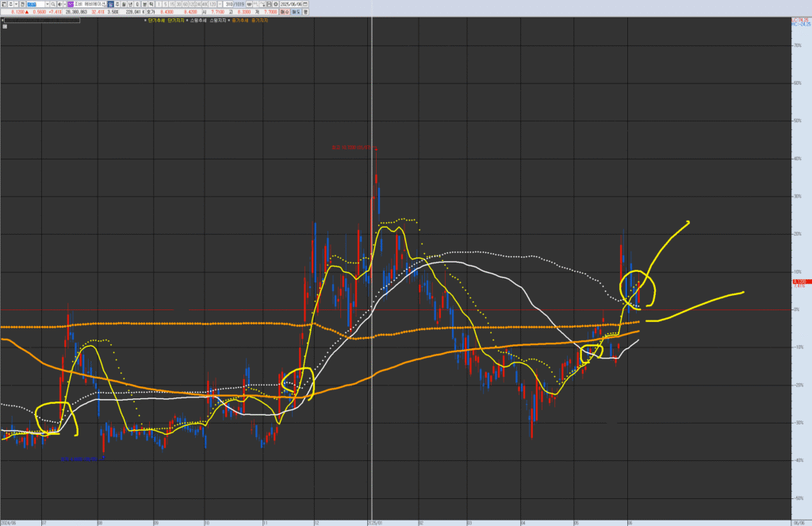Open the calendar picker beside the date field
Viewport: 812px width, 526px height.
point(305,4)
